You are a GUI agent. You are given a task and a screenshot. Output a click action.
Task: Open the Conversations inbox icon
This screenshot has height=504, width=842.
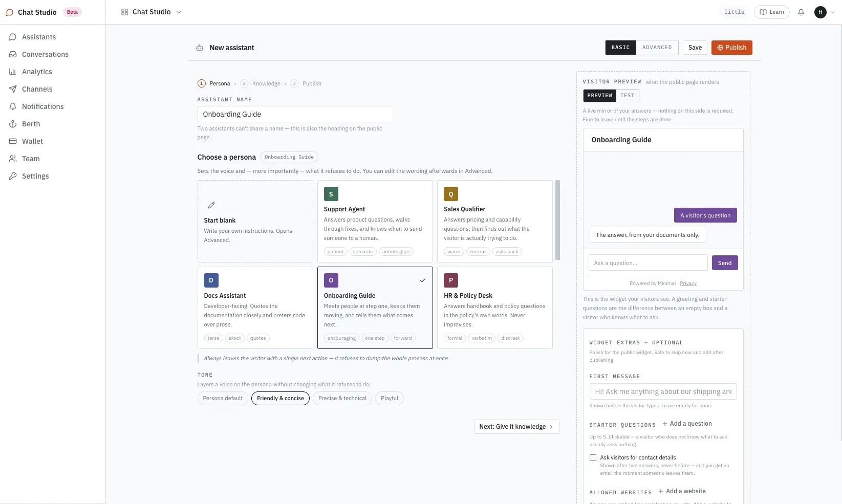[x=13, y=54]
